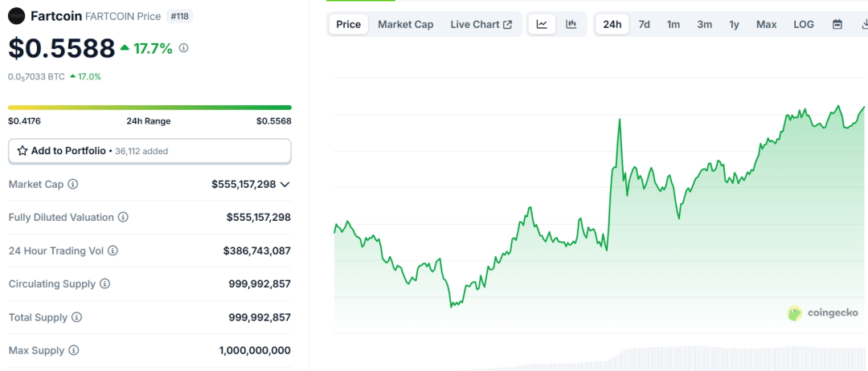Click the 1,000,000,000 Max Supply value
This screenshot has height=371, width=868.
coord(256,351)
